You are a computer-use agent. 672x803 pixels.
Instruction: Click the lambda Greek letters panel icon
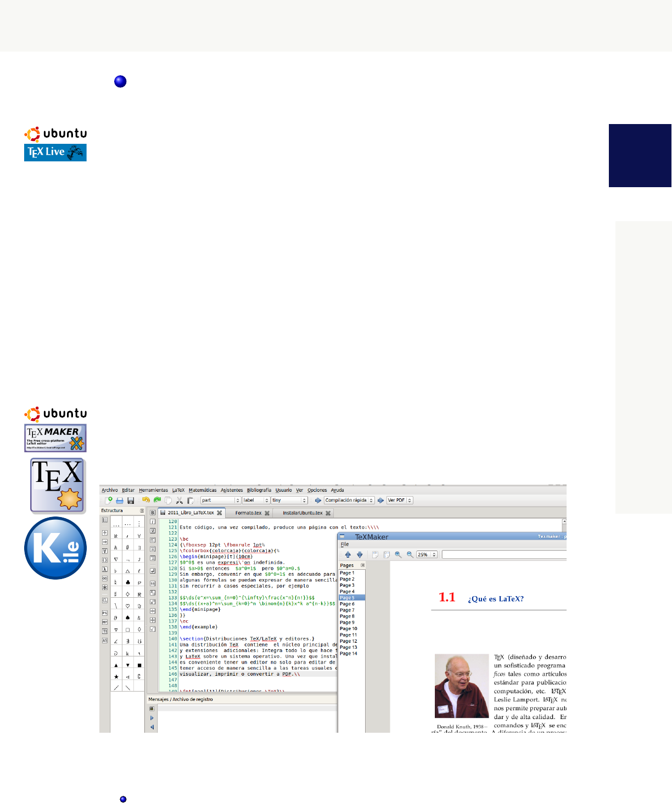105,569
